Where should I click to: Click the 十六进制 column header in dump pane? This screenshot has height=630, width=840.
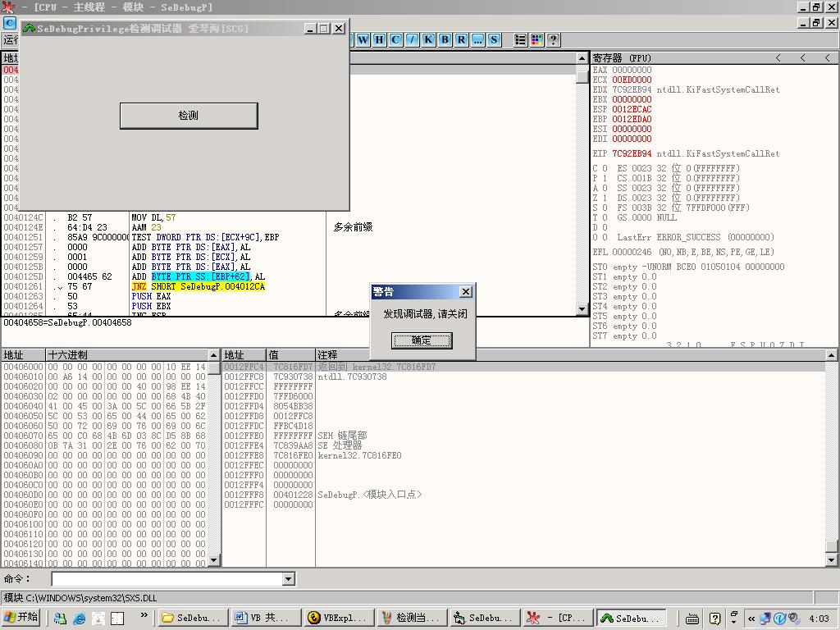(x=127, y=355)
